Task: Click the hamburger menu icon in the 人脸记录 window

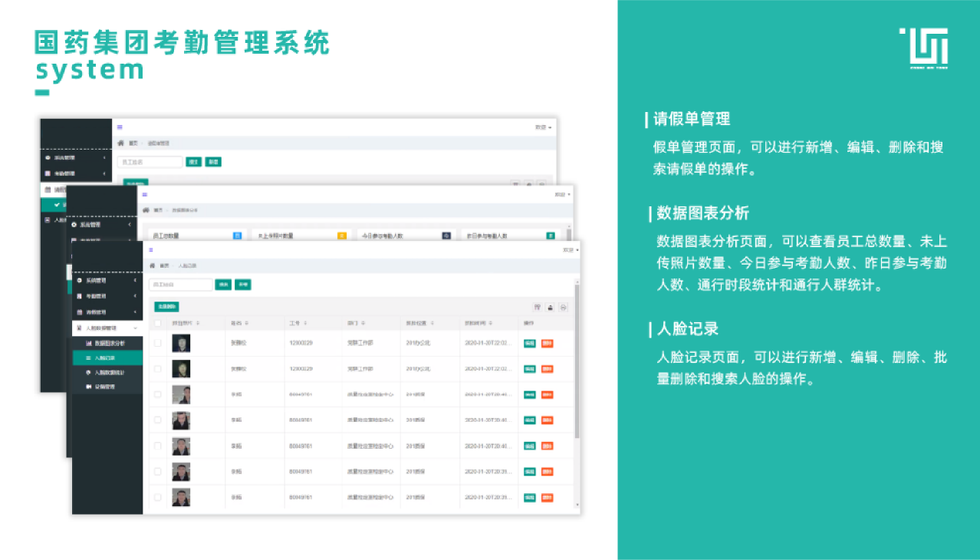Action: pyautogui.click(x=151, y=250)
